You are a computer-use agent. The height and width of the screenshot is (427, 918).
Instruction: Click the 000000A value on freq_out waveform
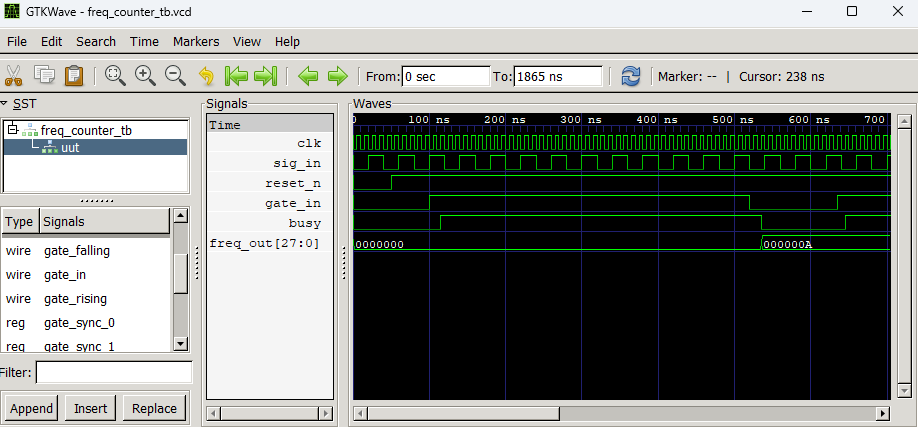coord(788,244)
